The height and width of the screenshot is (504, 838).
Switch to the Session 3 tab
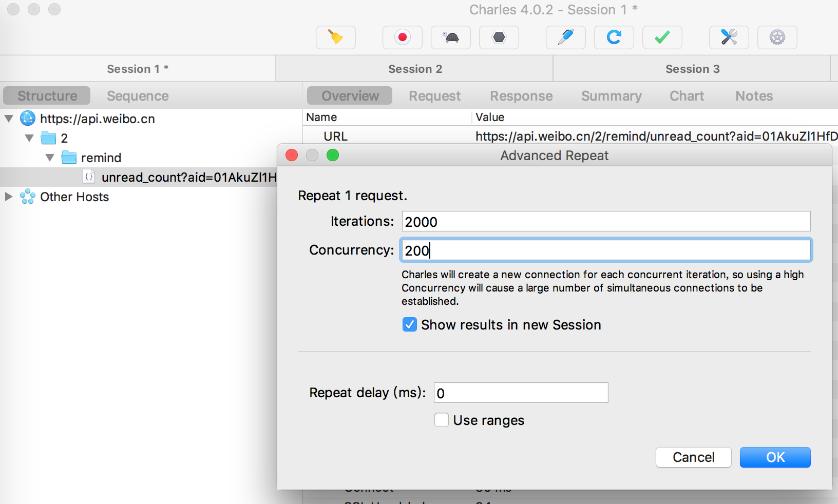click(692, 69)
